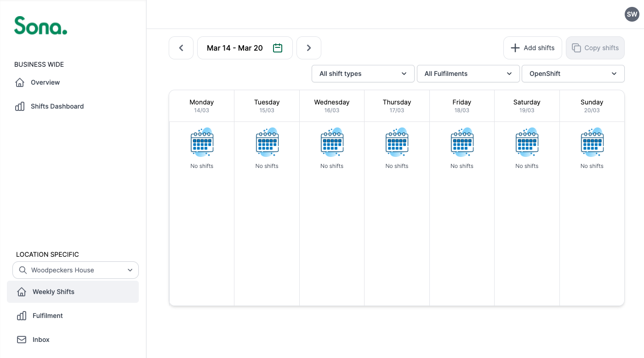Navigate to Fulfilment page

click(47, 316)
